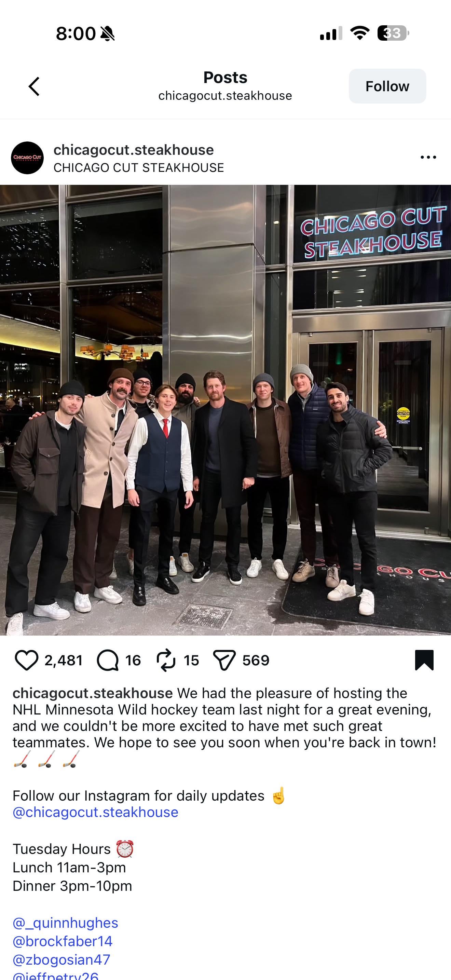
Task: Tap the Posts header title
Action: click(x=225, y=77)
